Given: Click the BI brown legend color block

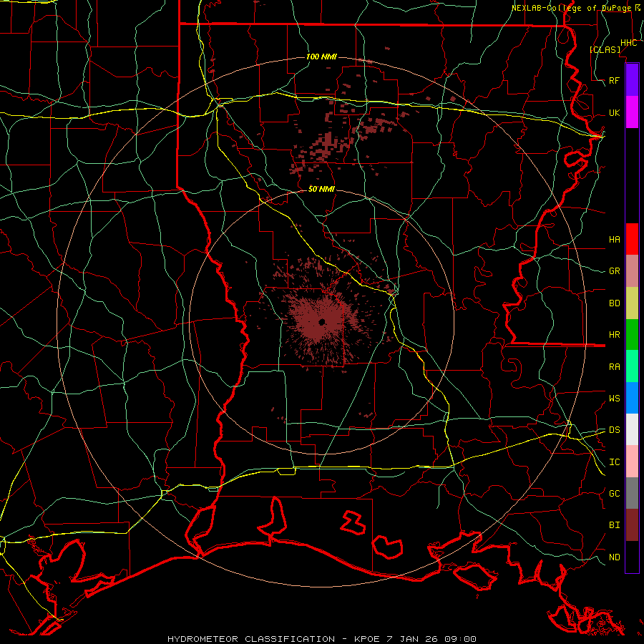Looking at the screenshot, I should coord(632,525).
